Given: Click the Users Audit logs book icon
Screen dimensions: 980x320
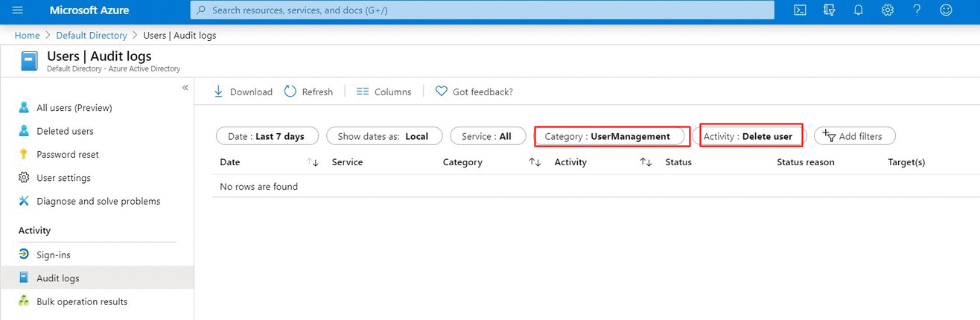Looking at the screenshot, I should (x=28, y=60).
